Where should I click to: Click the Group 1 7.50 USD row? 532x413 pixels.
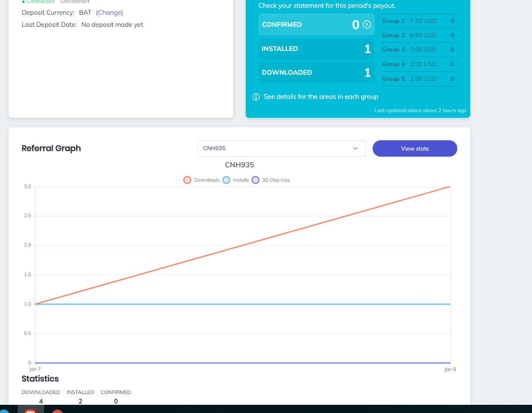coord(418,21)
